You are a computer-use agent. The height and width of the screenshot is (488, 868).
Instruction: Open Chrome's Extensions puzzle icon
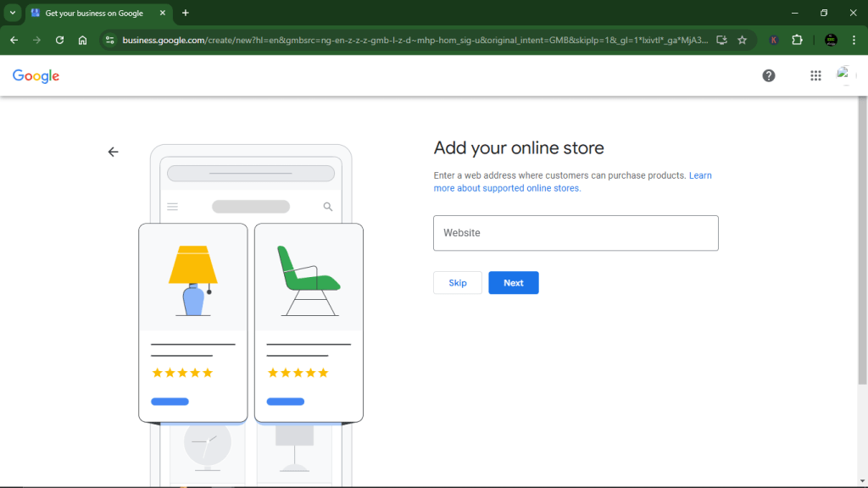click(797, 39)
